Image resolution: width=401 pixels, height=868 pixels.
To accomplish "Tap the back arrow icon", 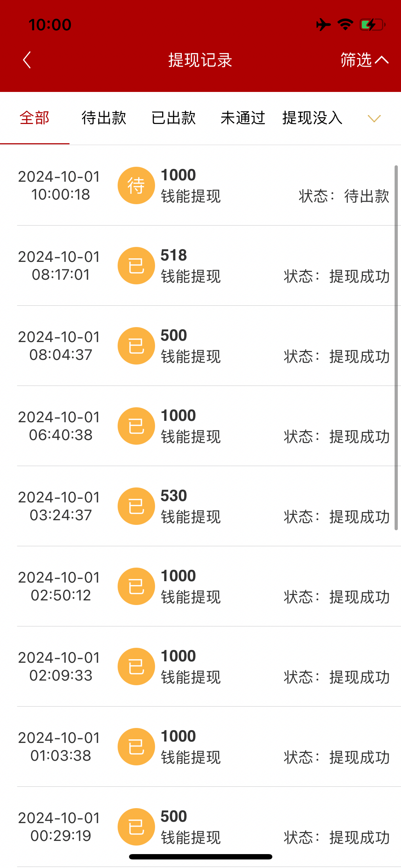I will [27, 60].
